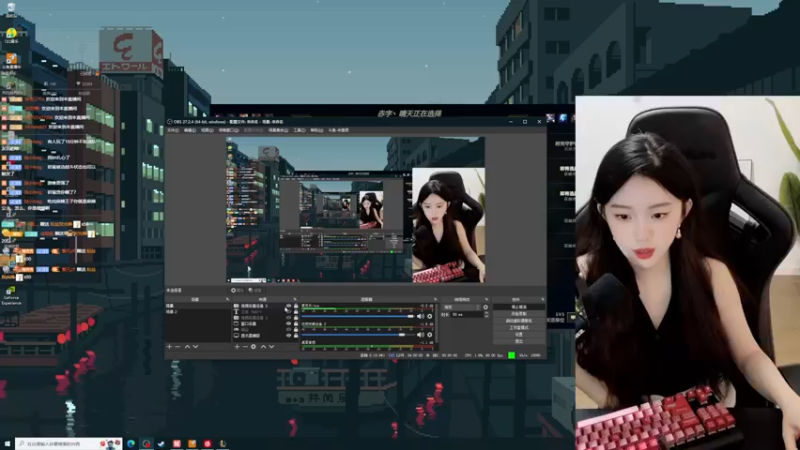Move scene down in Scenes panel

pyautogui.click(x=195, y=346)
